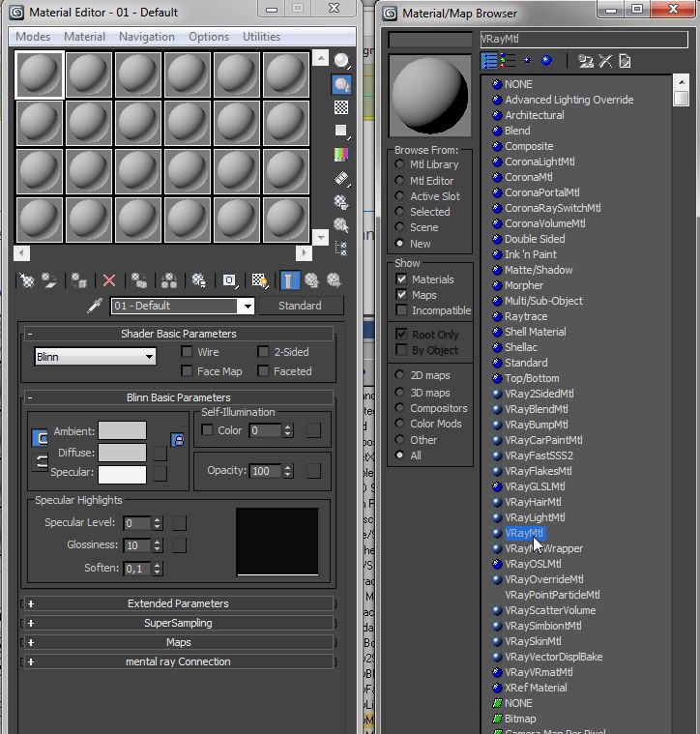Click the Make Preview icon
This screenshot has width=700, height=734.
[x=341, y=178]
